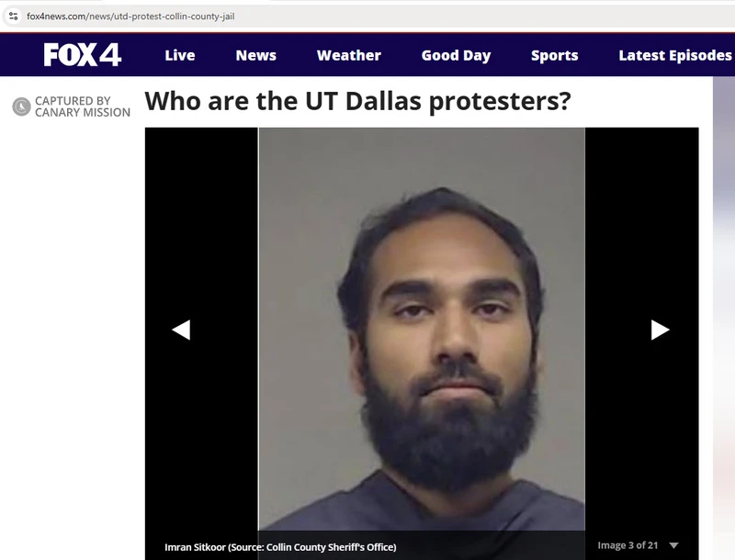Open the Sports section
This screenshot has width=735, height=560.
[x=555, y=55]
